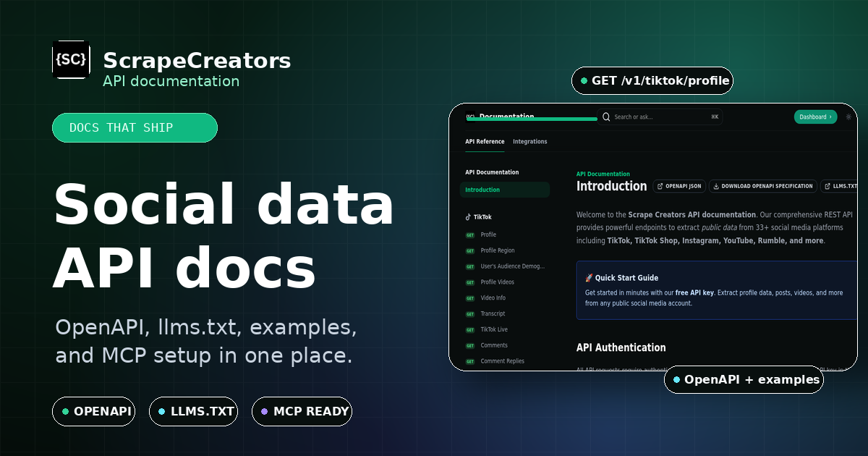Click the search magnifier icon in docs header

click(606, 117)
